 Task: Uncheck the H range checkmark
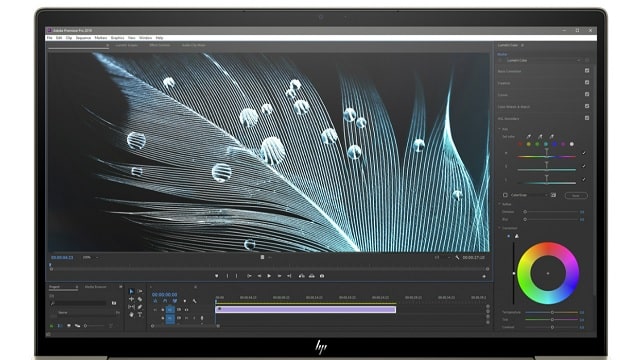(x=584, y=153)
